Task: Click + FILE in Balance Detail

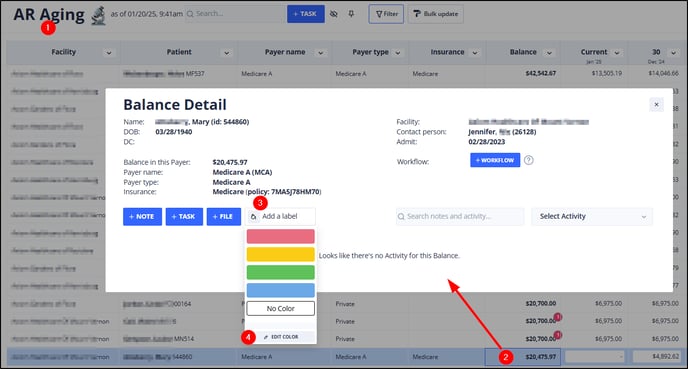Action: [x=223, y=216]
